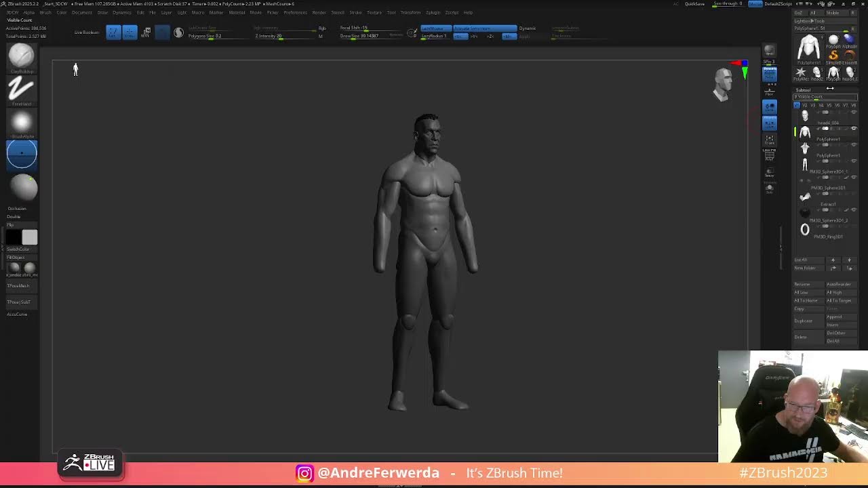868x488 pixels.
Task: Click the FreeHand stroke icon
Action: click(21, 89)
